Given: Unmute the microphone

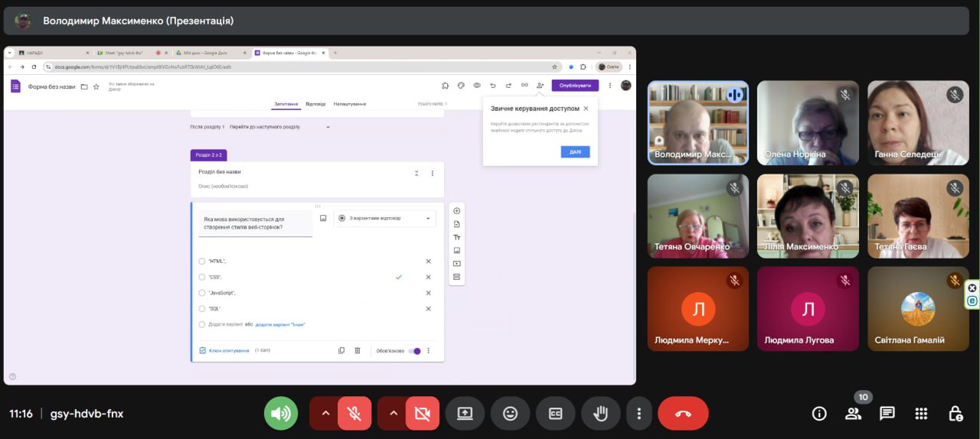Looking at the screenshot, I should pyautogui.click(x=354, y=414).
